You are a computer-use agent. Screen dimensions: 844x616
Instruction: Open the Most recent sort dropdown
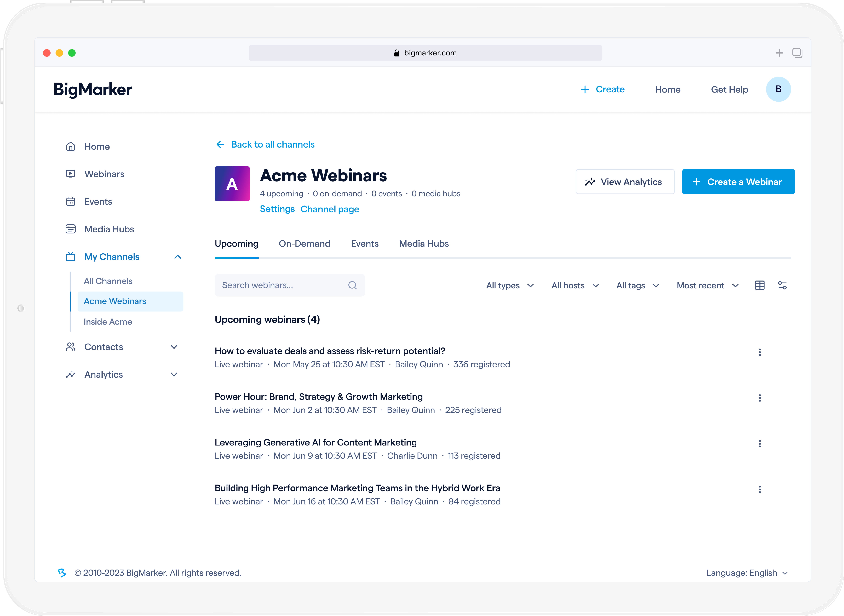tap(707, 286)
